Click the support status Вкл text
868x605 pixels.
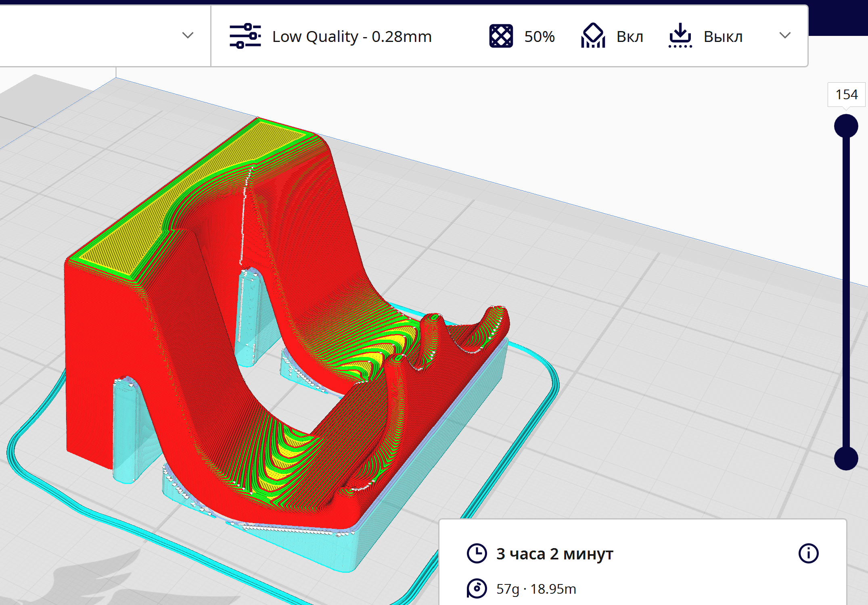click(630, 37)
